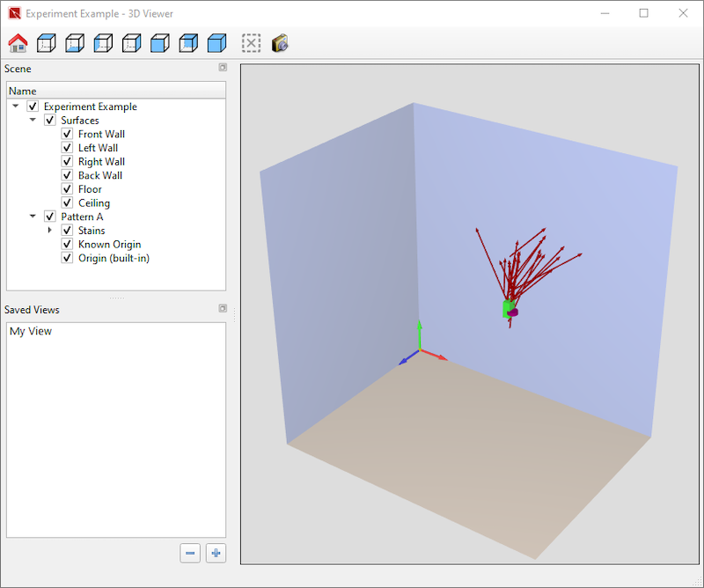The width and height of the screenshot is (704, 588).
Task: Float the Saved Views panel using its dock icon
Action: click(223, 308)
